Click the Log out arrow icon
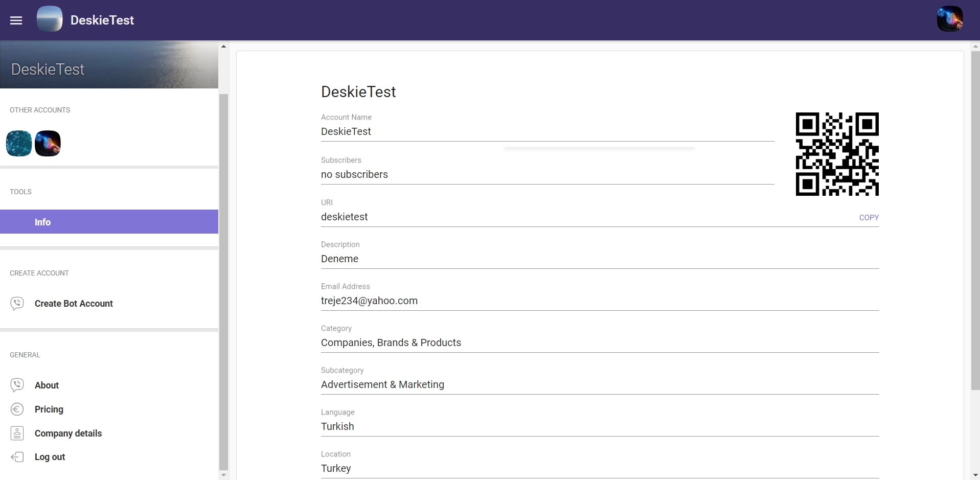Image resolution: width=980 pixels, height=480 pixels. (x=17, y=457)
